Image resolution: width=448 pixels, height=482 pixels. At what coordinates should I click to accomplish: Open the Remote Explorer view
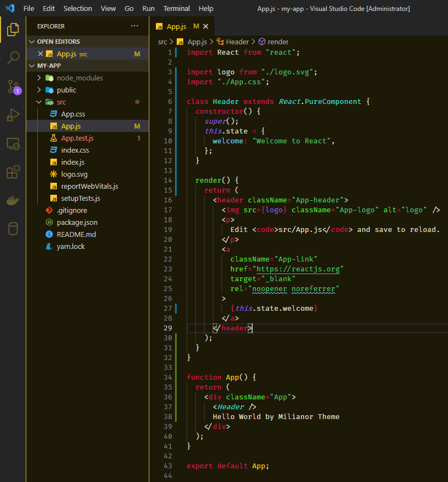(x=13, y=143)
